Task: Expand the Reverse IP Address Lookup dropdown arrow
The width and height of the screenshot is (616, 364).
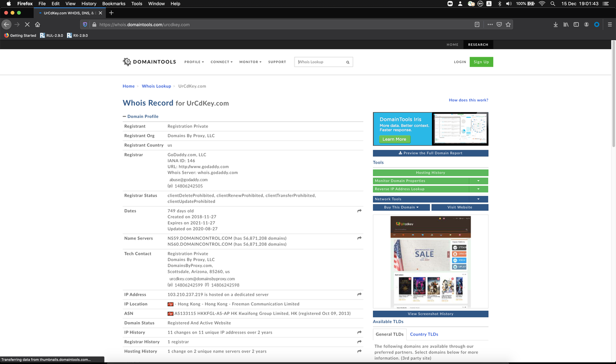Action: 478,189
